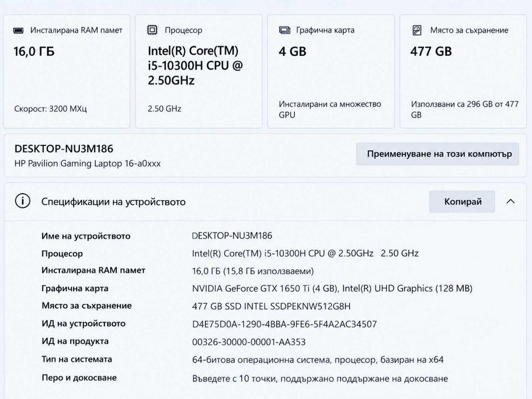Click the graphics card icon

pos(285,30)
